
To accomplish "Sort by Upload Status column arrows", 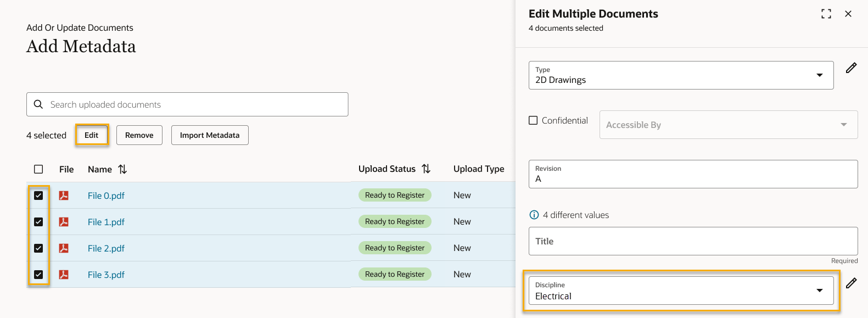I will click(x=426, y=169).
